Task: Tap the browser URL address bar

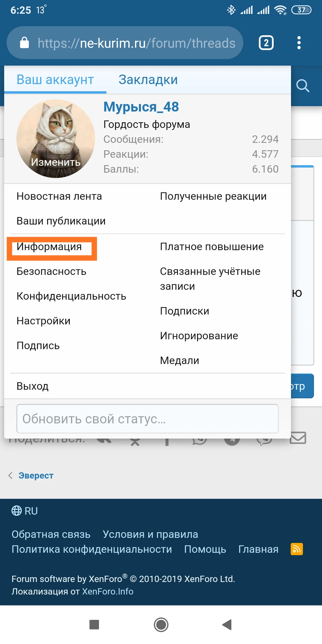Action: pyautogui.click(x=137, y=43)
